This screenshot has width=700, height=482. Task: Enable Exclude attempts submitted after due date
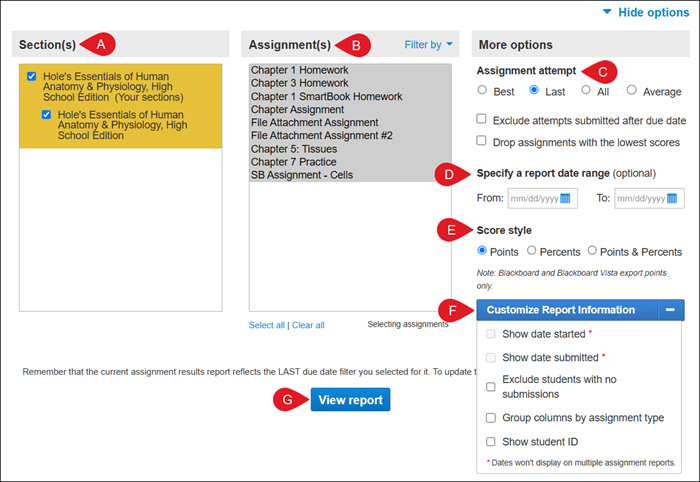[483, 119]
